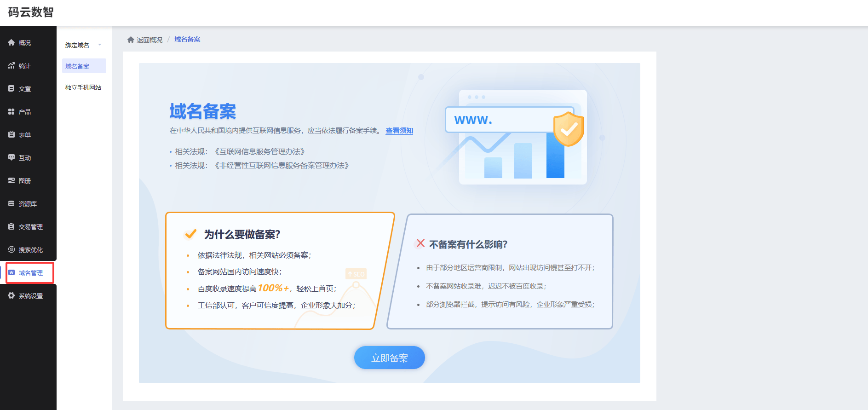
Task: Open the 独立手机网站 submenu item
Action: pos(83,87)
